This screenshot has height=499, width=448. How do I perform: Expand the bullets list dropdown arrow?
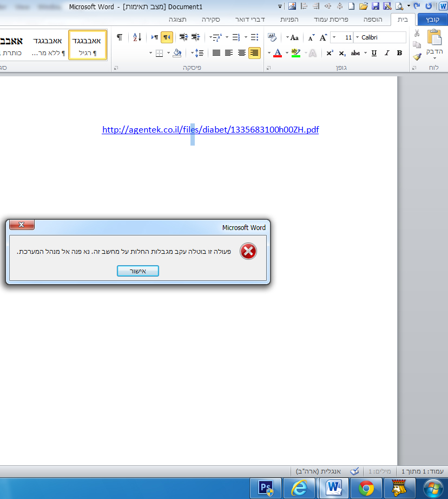click(246, 37)
